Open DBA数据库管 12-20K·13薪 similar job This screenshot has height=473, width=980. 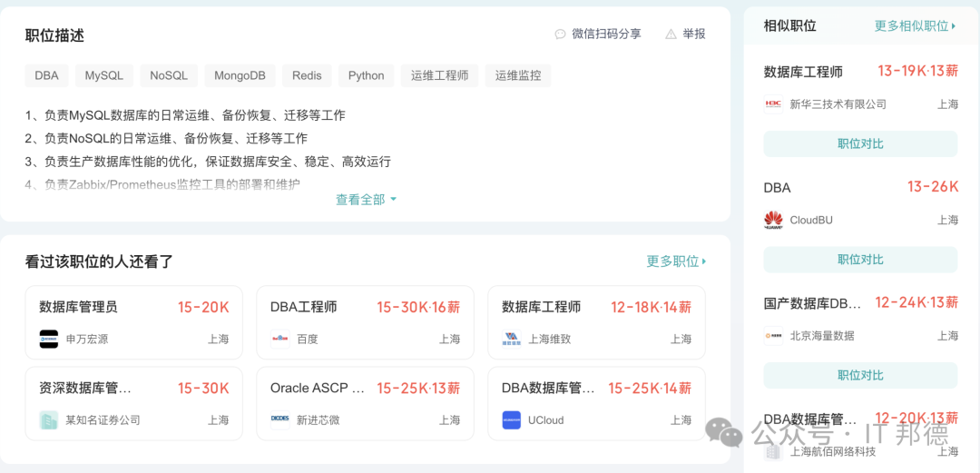click(812, 419)
